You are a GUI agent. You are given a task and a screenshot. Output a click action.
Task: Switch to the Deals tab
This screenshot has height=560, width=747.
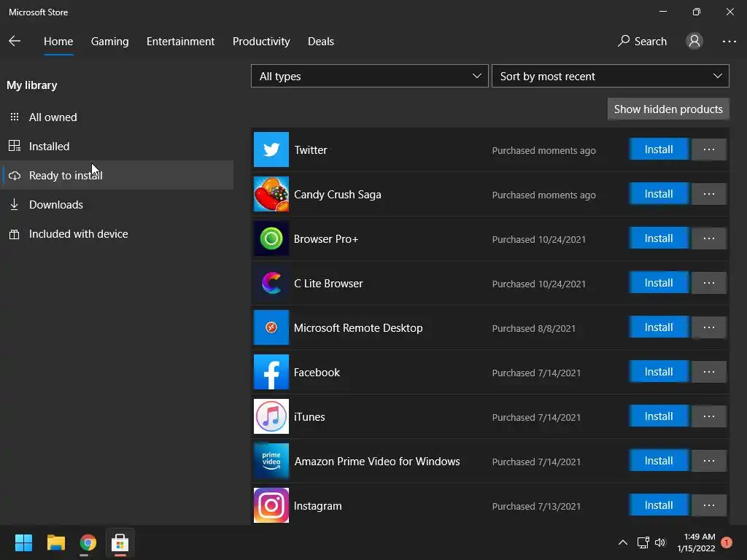pyautogui.click(x=321, y=42)
